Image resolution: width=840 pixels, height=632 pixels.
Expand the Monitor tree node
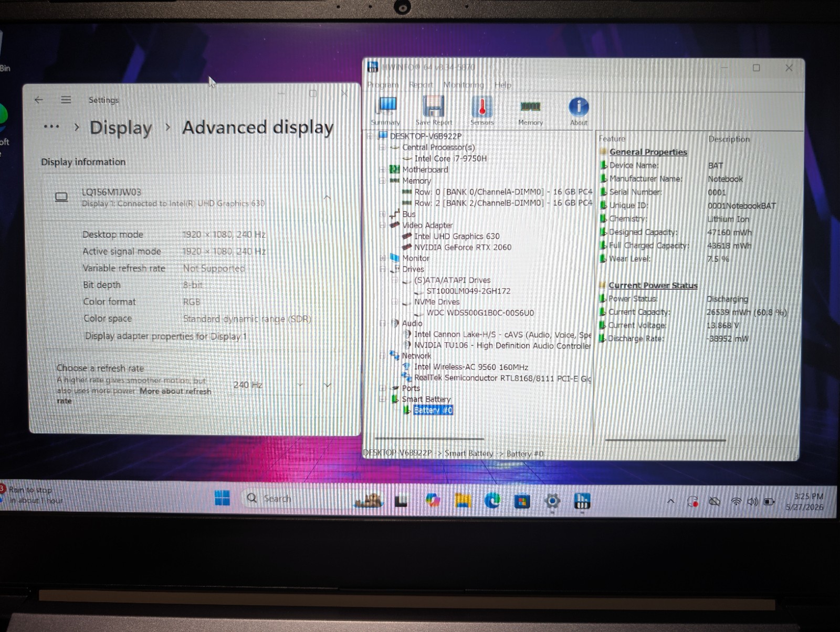click(382, 258)
